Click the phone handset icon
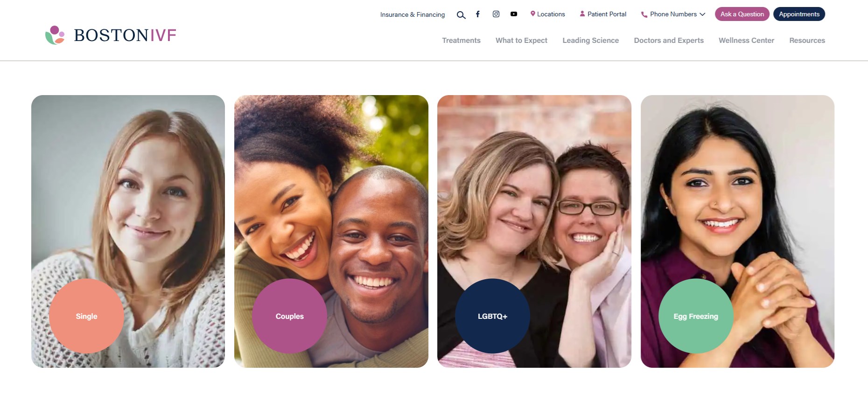Viewport: 868px width, 399px height. pos(644,14)
